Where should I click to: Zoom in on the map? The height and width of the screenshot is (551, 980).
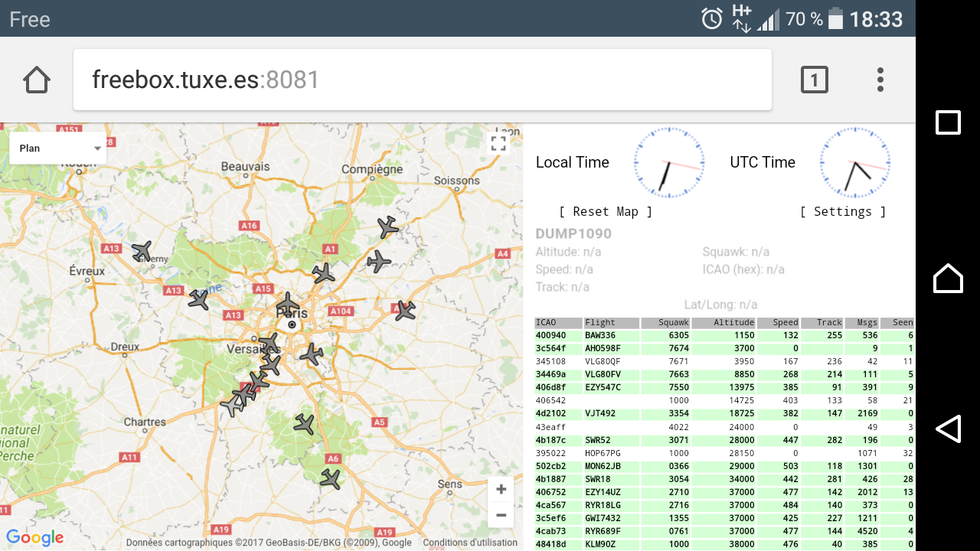(x=501, y=490)
